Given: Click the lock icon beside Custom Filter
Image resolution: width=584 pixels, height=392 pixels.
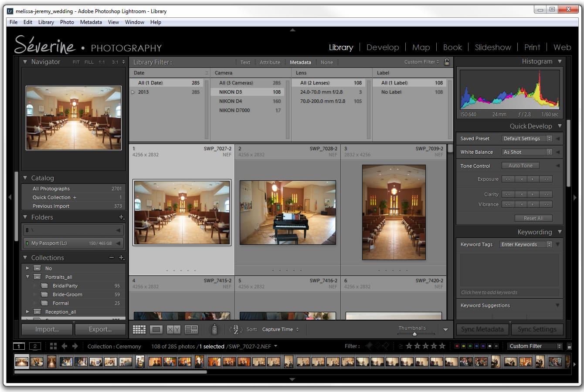Looking at the screenshot, I should click(x=447, y=62).
